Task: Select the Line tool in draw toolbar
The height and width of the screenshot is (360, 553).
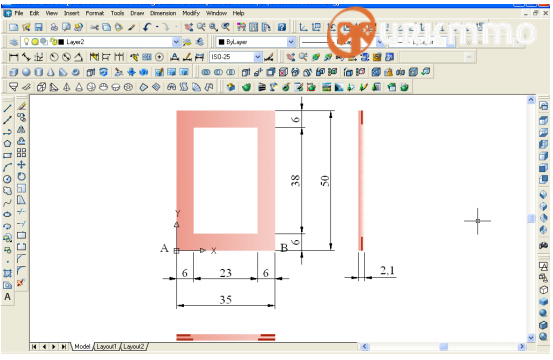Action: pos(7,108)
